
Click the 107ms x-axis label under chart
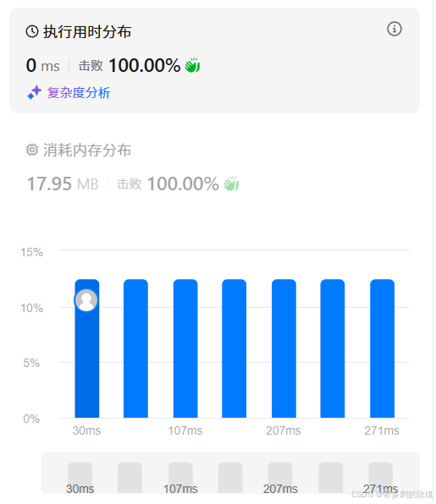pos(185,430)
